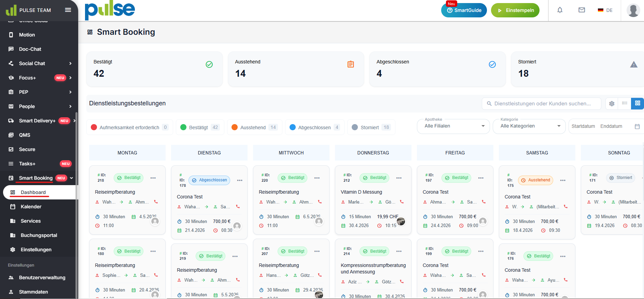This screenshot has width=644, height=299.
Task: Open more options for booking ID 180
Action: tap(153, 251)
